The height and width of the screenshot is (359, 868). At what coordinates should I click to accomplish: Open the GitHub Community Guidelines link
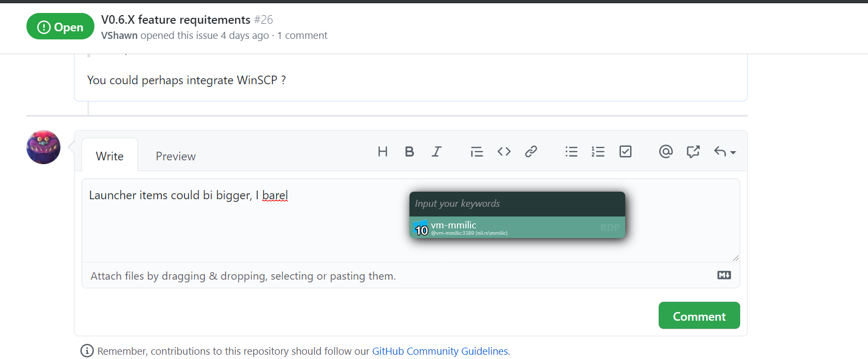click(x=440, y=351)
